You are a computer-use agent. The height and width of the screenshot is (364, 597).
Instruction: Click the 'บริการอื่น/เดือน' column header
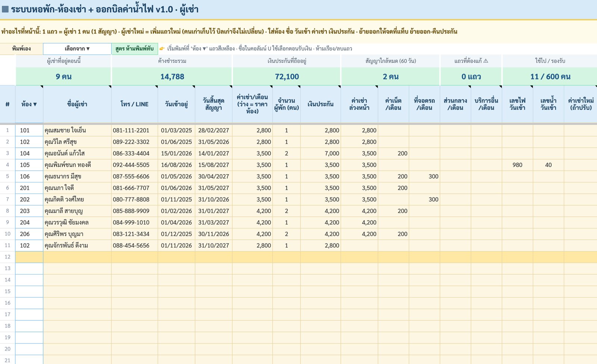tap(486, 104)
